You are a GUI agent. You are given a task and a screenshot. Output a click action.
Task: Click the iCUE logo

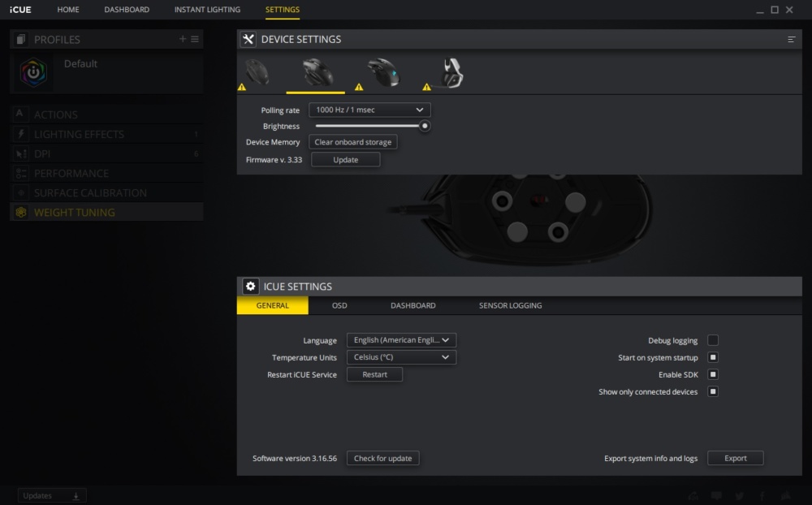[x=20, y=9]
